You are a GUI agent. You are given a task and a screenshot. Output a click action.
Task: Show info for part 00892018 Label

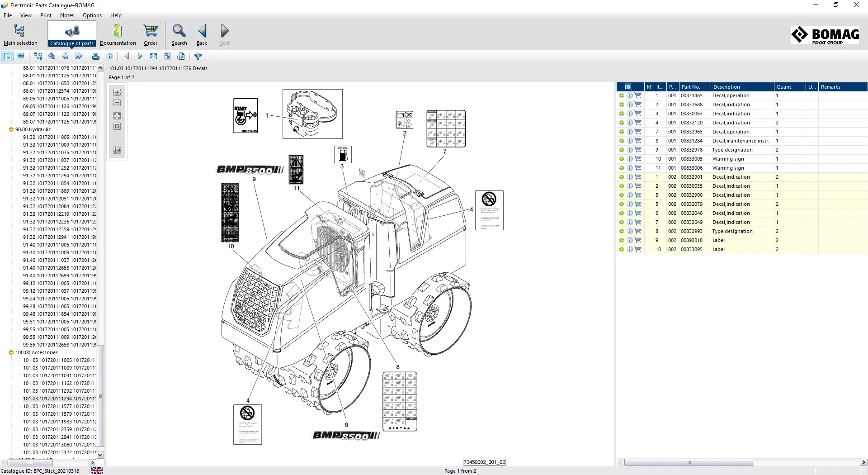tap(630, 240)
